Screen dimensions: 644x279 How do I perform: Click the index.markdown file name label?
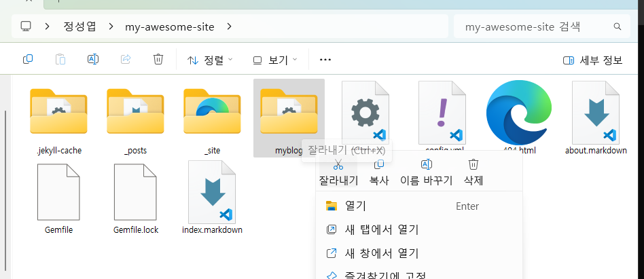(x=212, y=229)
